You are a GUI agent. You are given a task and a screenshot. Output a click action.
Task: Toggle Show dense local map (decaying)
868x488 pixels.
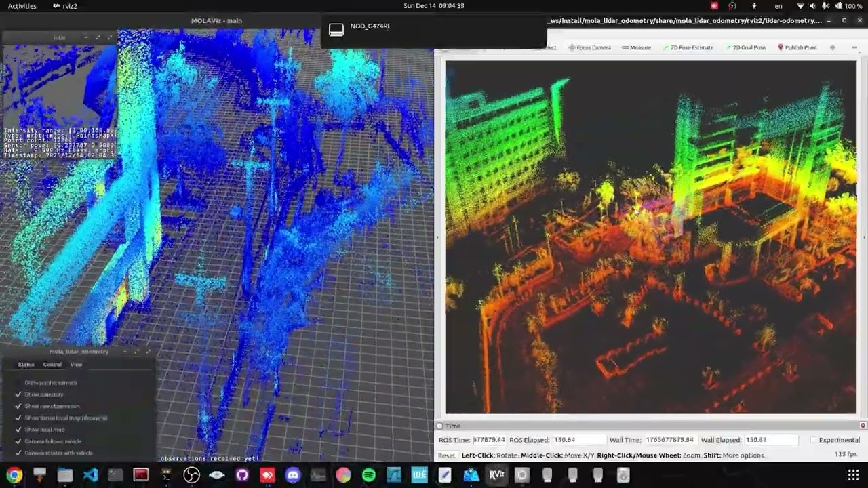pos(61,418)
